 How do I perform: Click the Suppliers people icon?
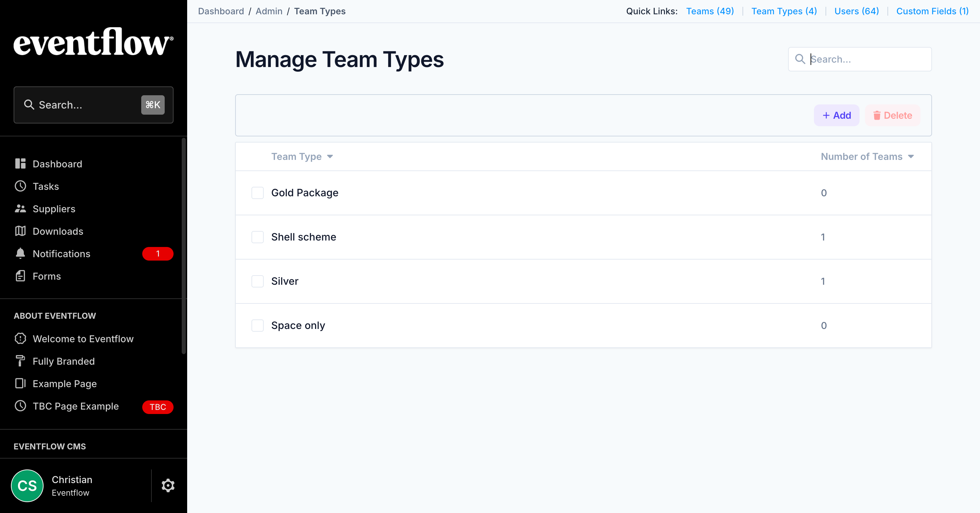click(20, 209)
